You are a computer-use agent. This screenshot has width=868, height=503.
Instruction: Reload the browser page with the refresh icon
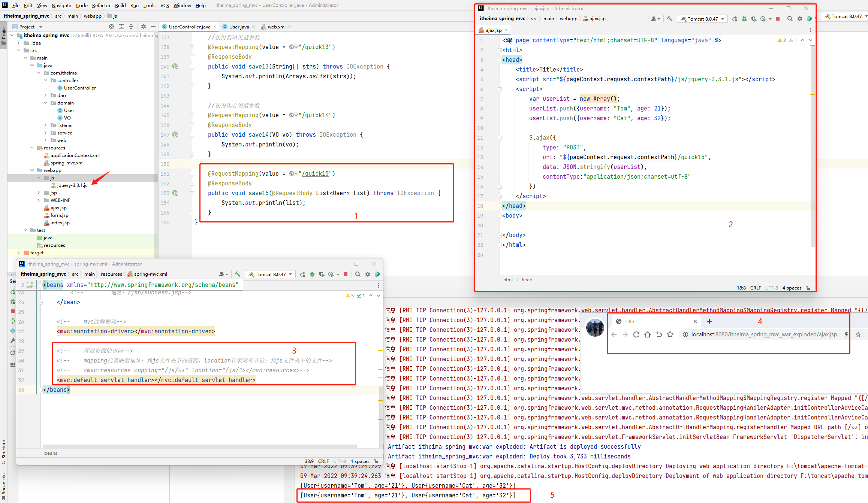[636, 334]
